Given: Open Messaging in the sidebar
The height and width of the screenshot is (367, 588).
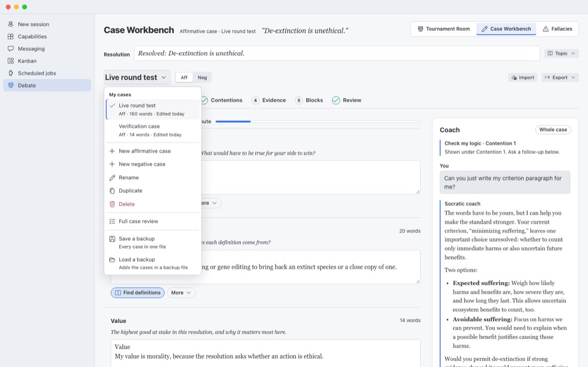Looking at the screenshot, I should (x=47, y=49).
